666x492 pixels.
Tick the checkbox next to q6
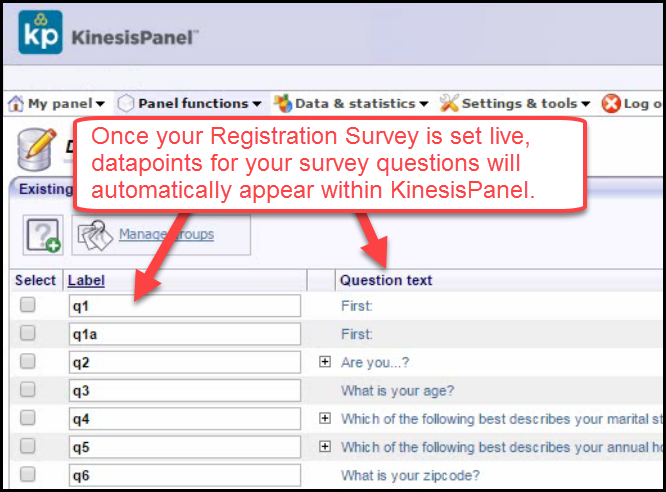(x=28, y=474)
